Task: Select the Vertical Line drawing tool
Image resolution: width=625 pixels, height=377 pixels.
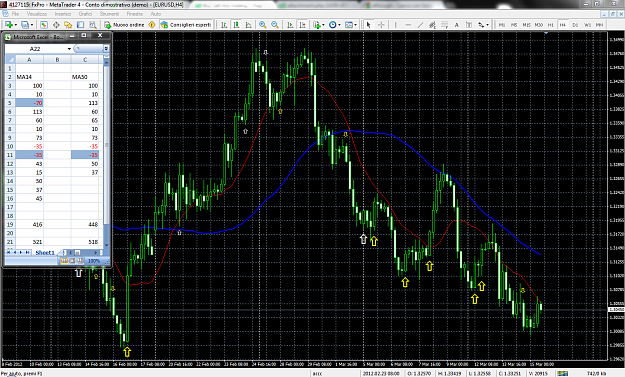Action: (x=395, y=25)
